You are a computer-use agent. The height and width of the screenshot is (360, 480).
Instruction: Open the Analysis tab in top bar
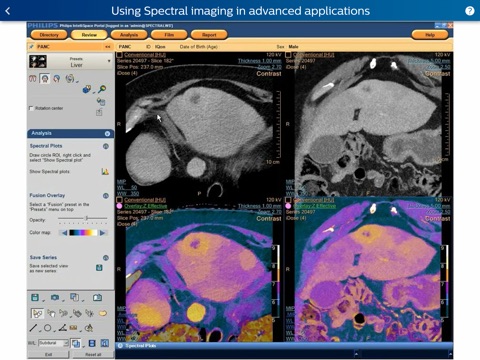[129, 35]
